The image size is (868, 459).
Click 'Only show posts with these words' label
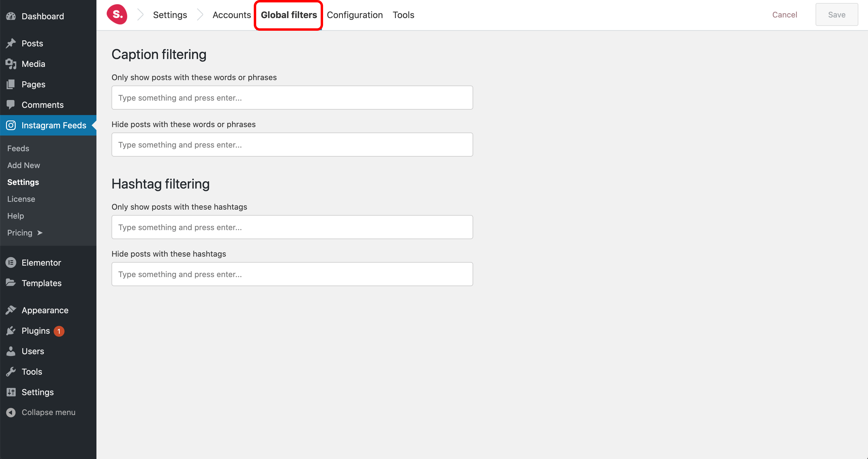coord(194,77)
